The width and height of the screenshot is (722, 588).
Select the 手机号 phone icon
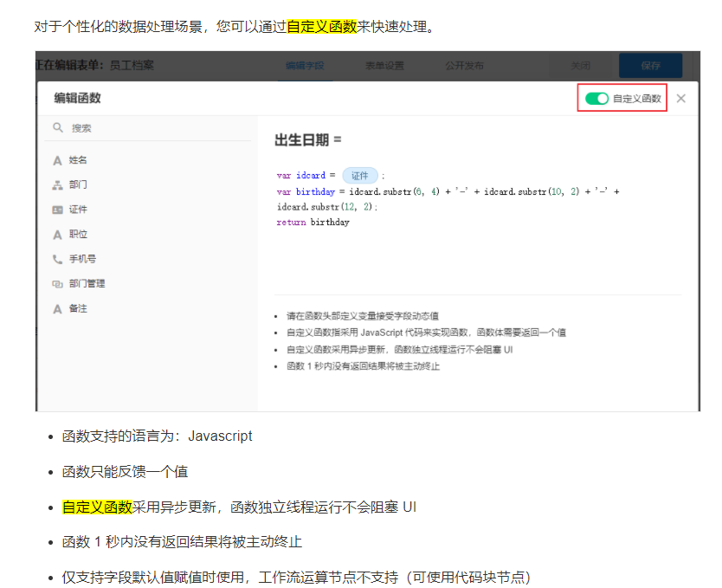pyautogui.click(x=57, y=259)
